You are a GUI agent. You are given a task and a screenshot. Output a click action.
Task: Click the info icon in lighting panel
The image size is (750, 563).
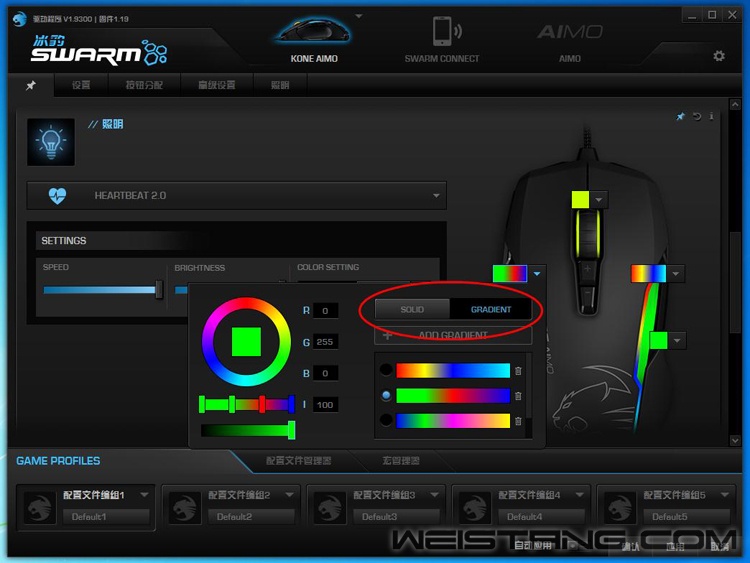(x=711, y=116)
